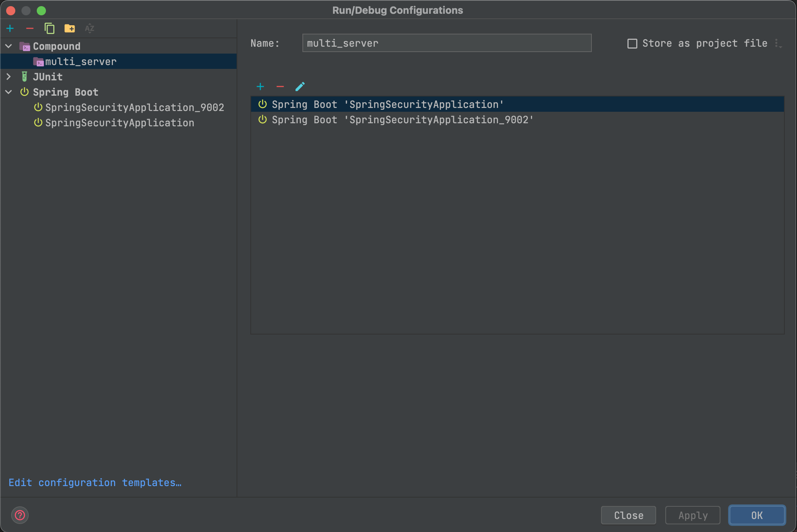Click the pencil edit icon
Screen dimensions: 797x532
[300, 86]
